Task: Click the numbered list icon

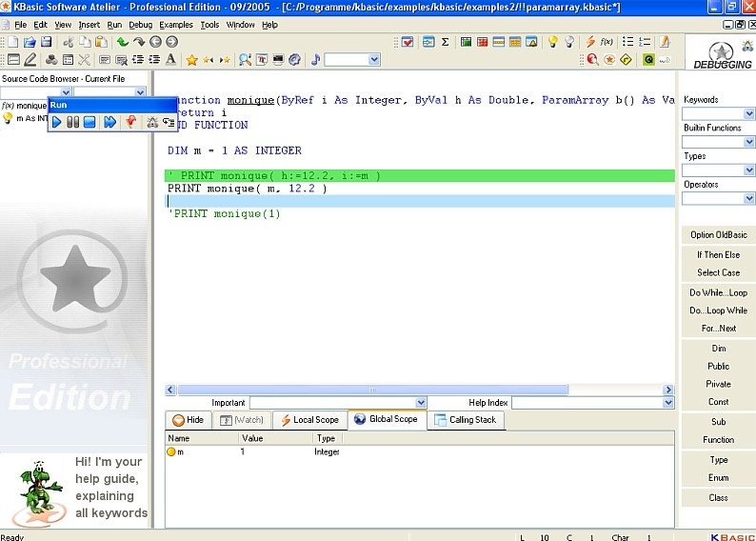Action: tap(645, 42)
